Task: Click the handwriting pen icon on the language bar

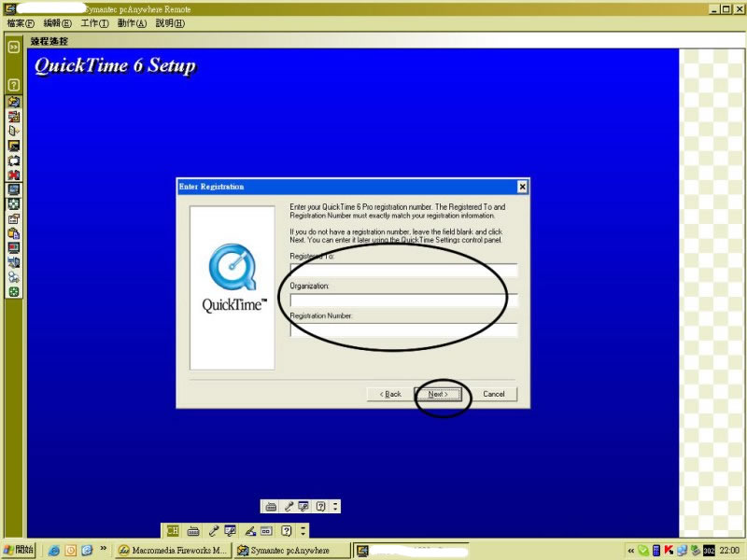Action: (x=250, y=530)
